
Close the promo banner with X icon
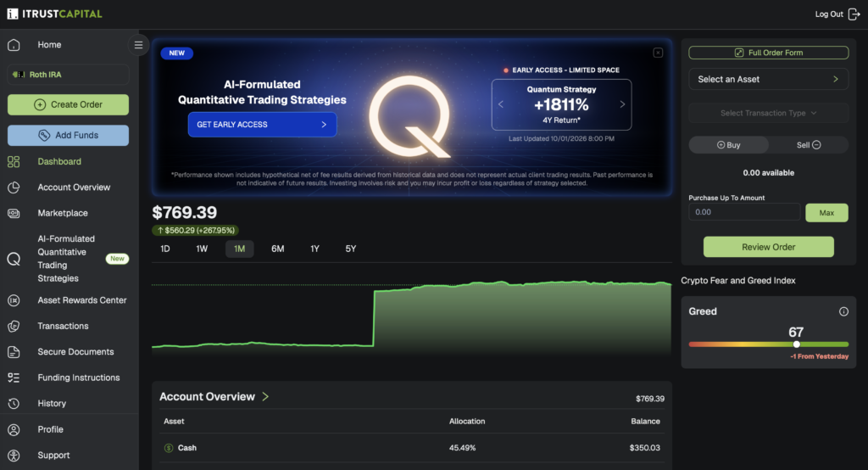point(658,53)
